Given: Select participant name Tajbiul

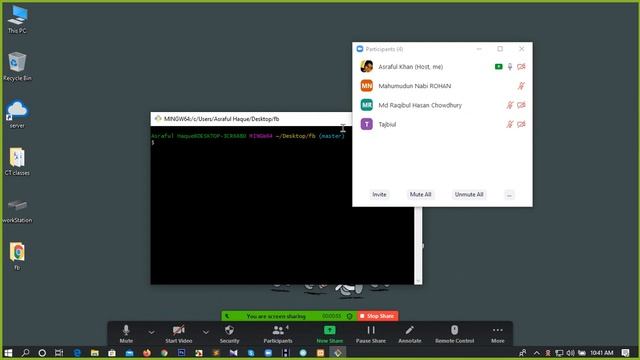Looking at the screenshot, I should coord(387,124).
